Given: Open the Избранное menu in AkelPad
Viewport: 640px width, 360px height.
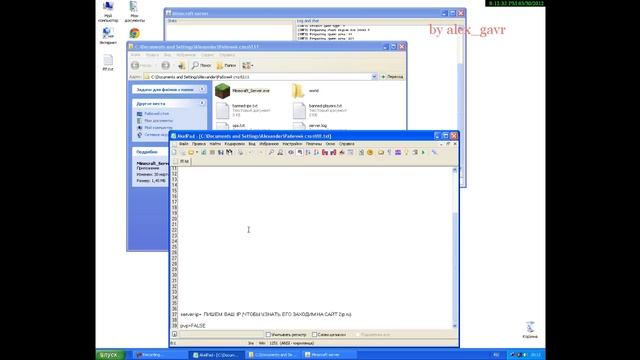Looking at the screenshot, I should click(269, 144).
